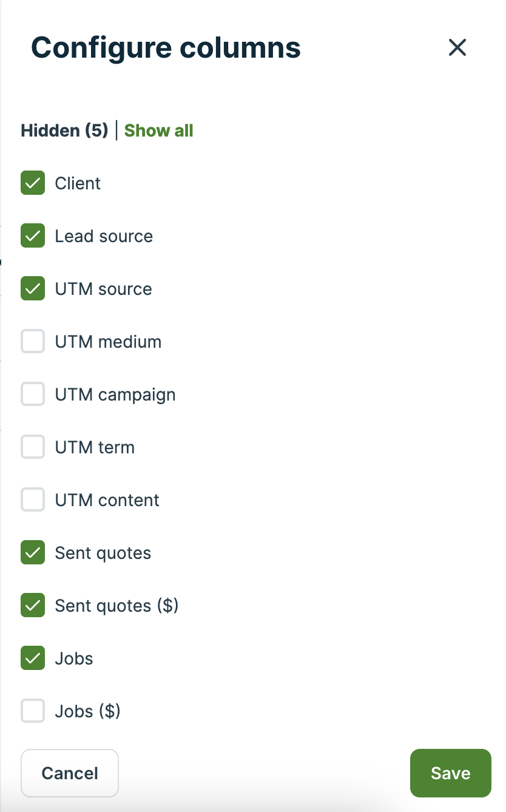Click the Lead source label
This screenshot has width=506, height=812.
(x=104, y=236)
